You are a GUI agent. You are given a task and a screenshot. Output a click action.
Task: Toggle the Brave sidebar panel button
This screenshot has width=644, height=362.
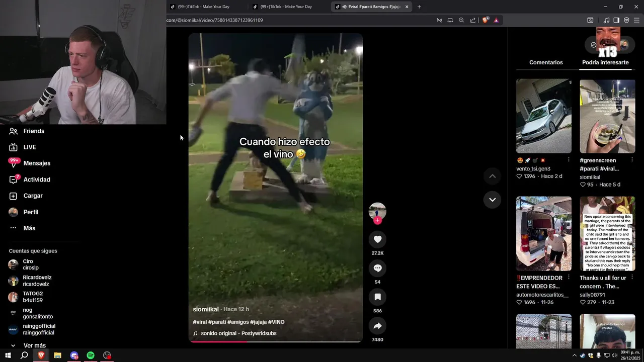coord(616,20)
